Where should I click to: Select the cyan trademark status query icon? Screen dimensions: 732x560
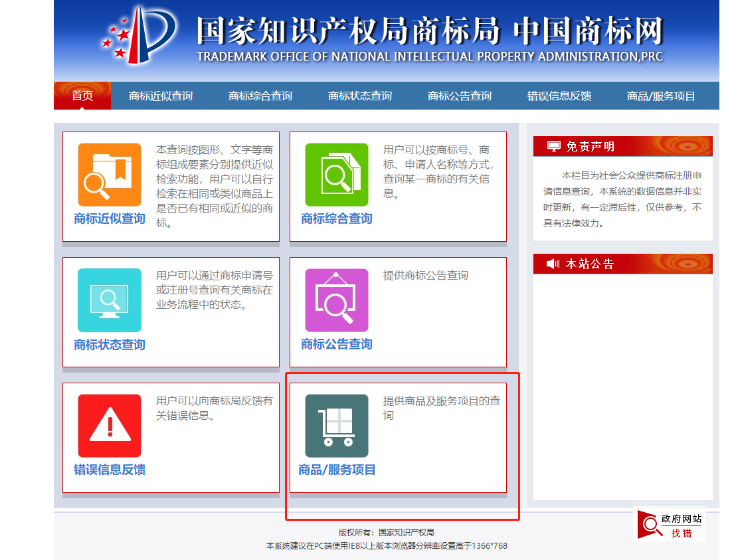pyautogui.click(x=110, y=300)
